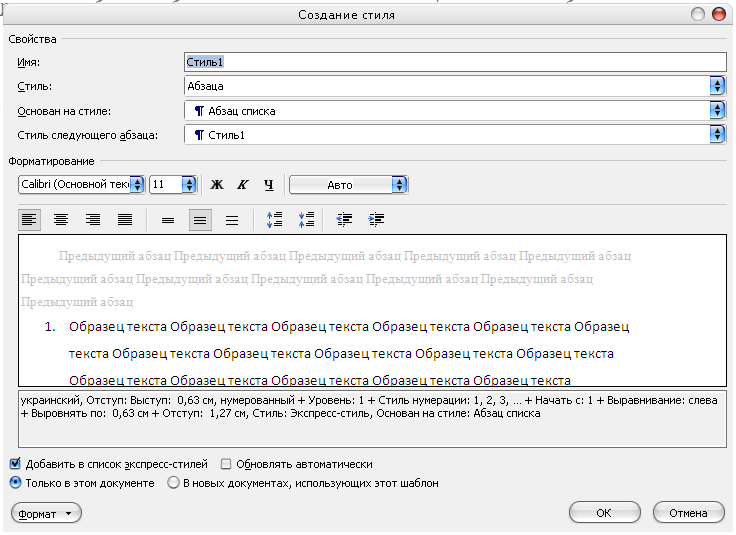The height and width of the screenshot is (535, 736).
Task: Uncheck 'Добавить в список экспресс-стилей'
Action: coord(15,464)
